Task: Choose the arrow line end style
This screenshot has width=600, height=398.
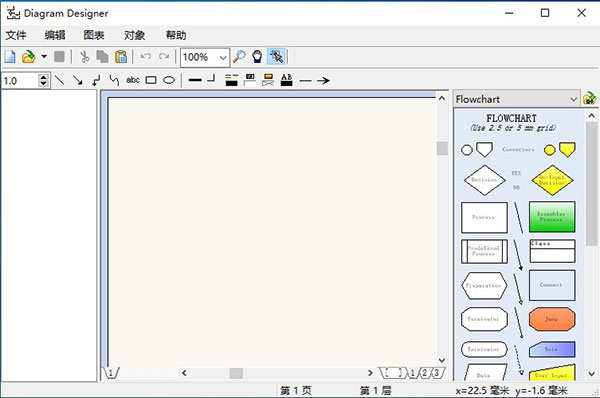Action: [324, 81]
